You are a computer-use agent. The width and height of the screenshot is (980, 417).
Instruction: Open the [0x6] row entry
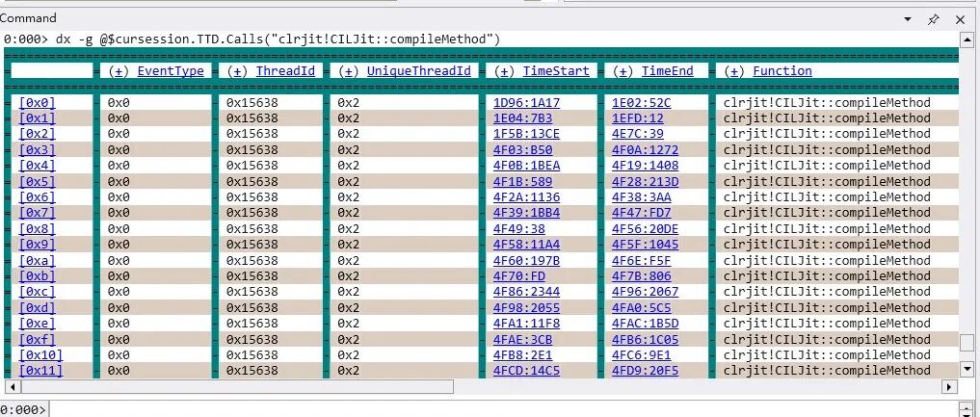click(37, 197)
